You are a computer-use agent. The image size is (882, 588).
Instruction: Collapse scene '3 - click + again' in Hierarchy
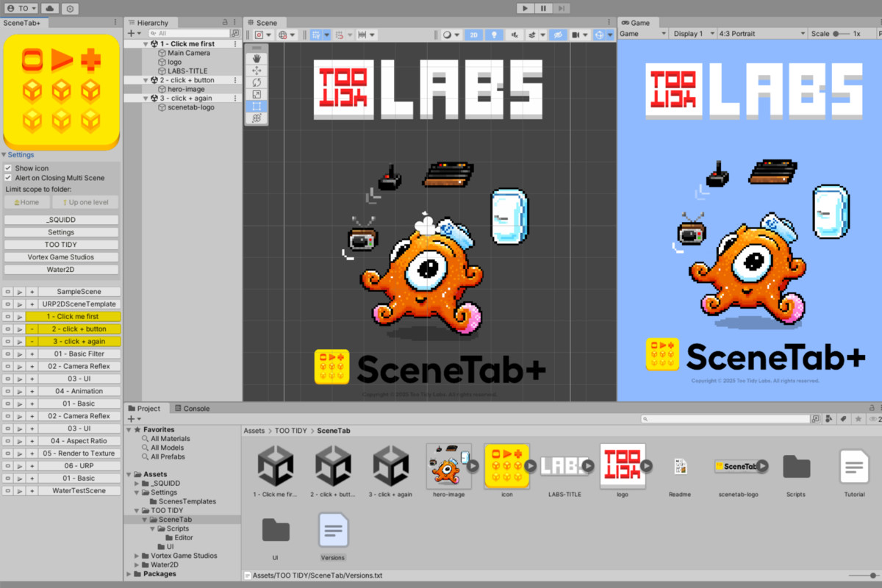point(146,98)
